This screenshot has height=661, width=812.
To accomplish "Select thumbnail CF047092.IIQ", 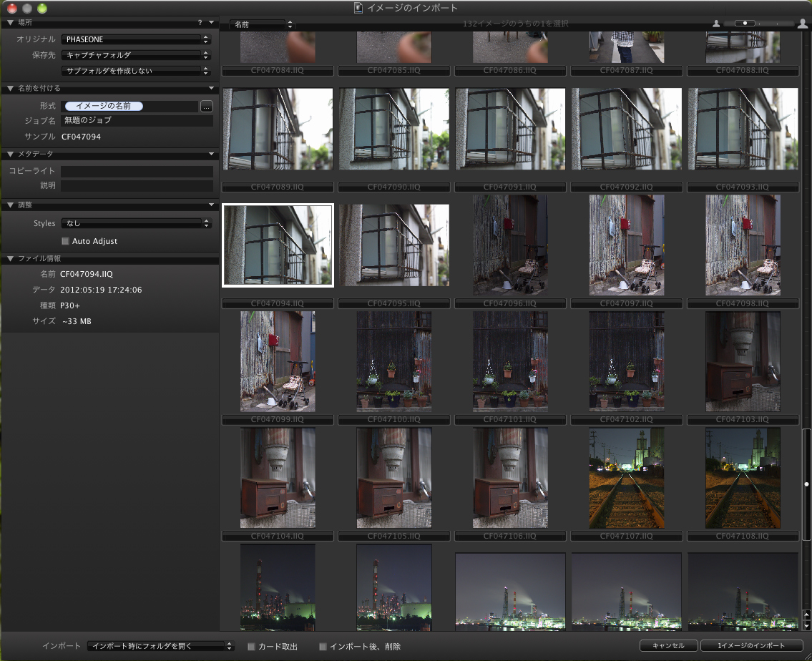I will [x=627, y=129].
